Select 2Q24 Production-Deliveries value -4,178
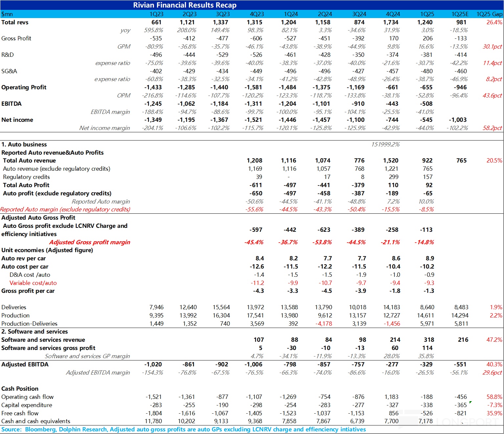The width and height of the screenshot is (504, 434). click(x=324, y=324)
